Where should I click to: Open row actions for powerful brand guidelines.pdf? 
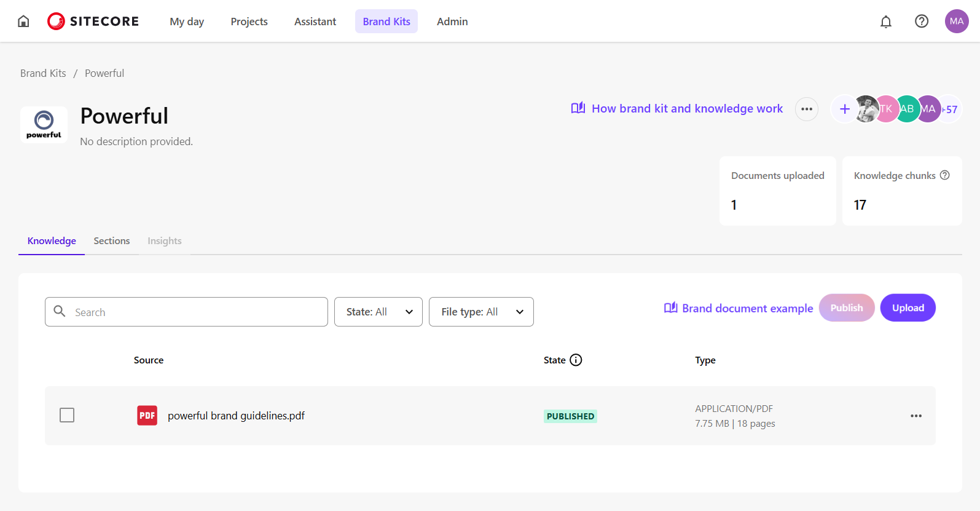(x=916, y=416)
